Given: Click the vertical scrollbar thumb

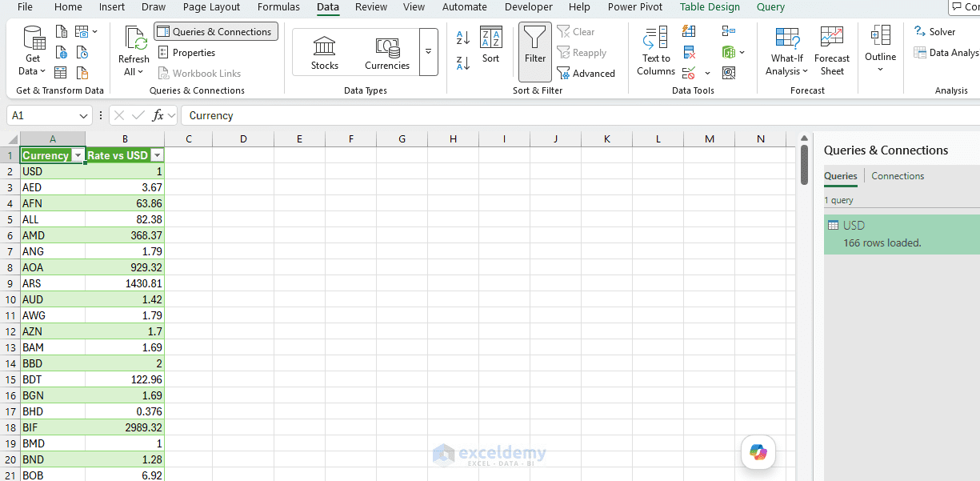Looking at the screenshot, I should (804, 164).
